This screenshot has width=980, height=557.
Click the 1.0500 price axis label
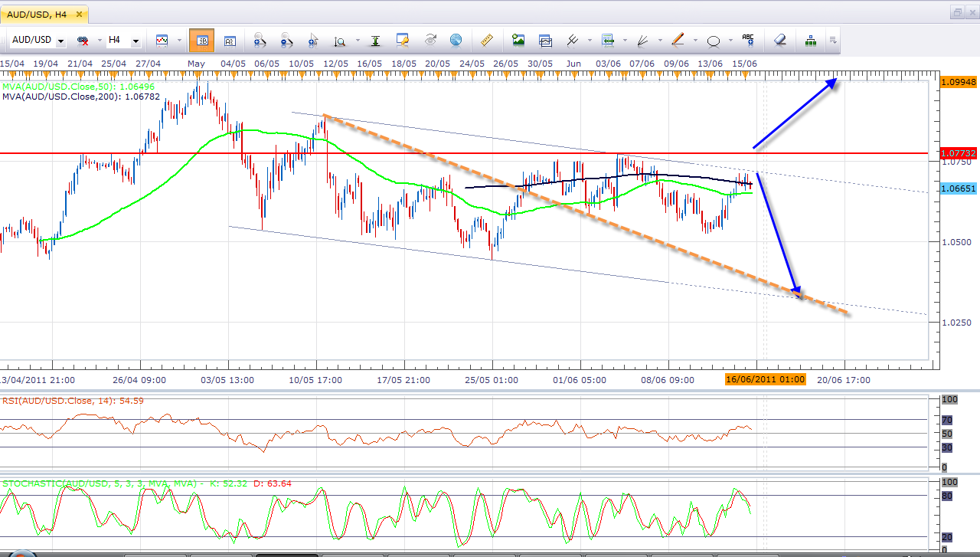[956, 242]
